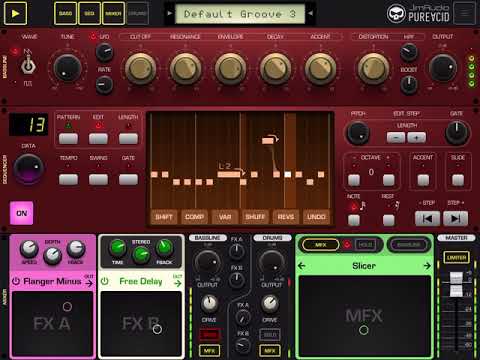
Task: Start playback with the play button
Action: (x=15, y=13)
